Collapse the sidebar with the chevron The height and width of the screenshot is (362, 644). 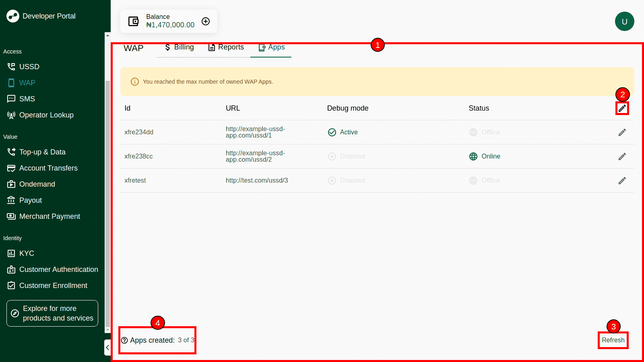coord(107,348)
